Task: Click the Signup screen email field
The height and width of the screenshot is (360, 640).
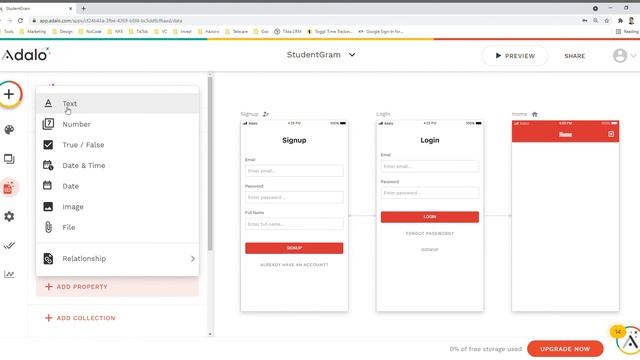Action: click(x=294, y=171)
